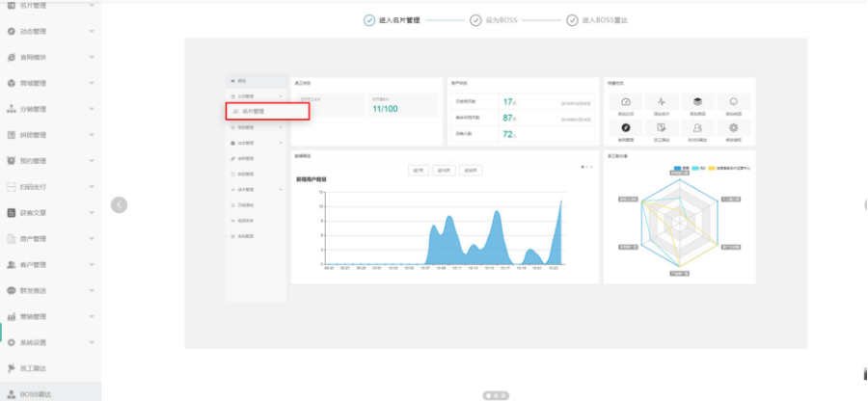
Task: Click the 群发推送 chat bubble icon
Action: [x=12, y=290]
